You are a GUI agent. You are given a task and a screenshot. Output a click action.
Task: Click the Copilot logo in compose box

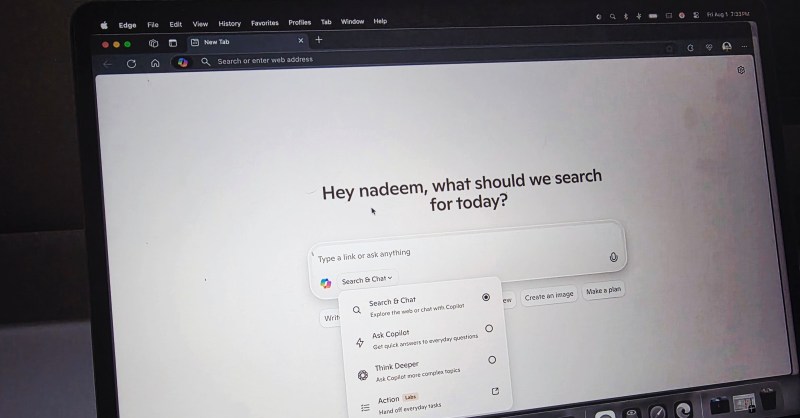click(x=326, y=283)
